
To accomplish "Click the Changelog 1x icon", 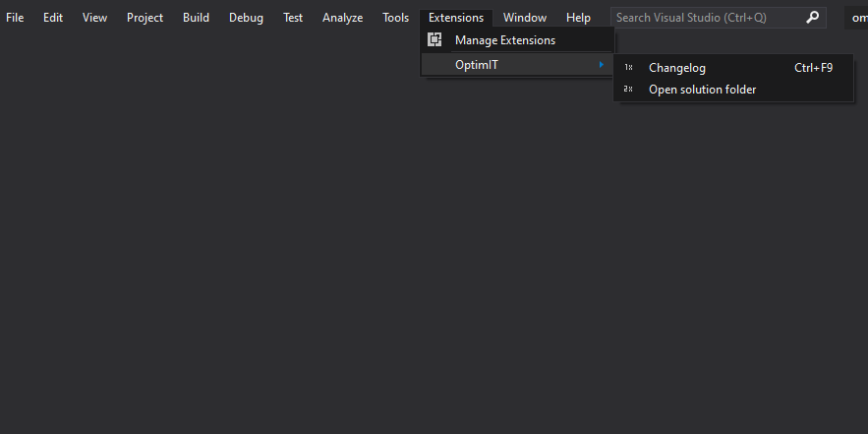I will (x=628, y=68).
